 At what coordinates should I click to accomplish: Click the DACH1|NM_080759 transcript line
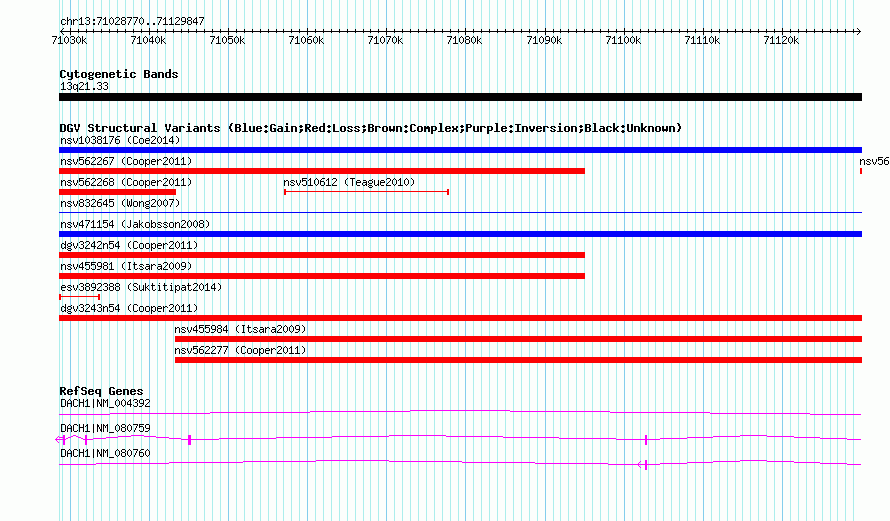click(460, 438)
